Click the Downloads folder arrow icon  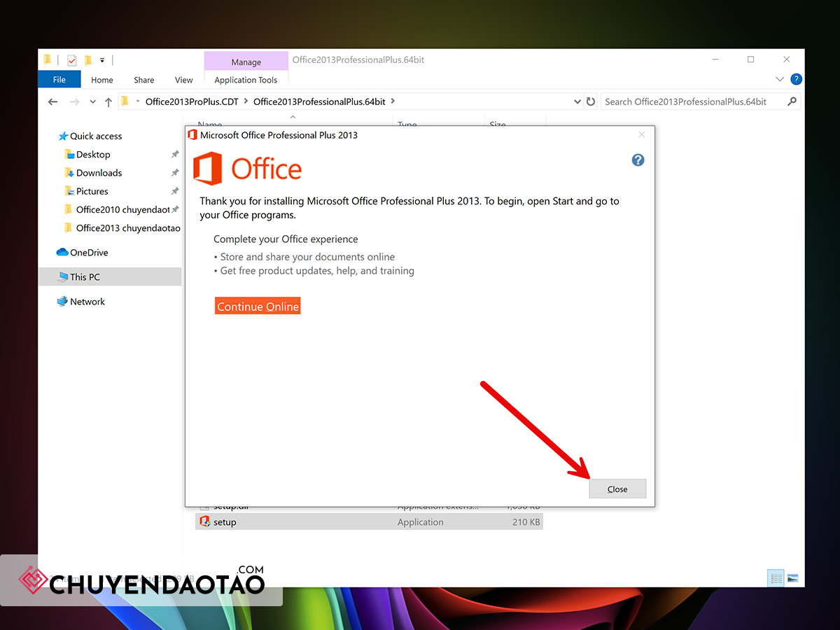[x=69, y=172]
